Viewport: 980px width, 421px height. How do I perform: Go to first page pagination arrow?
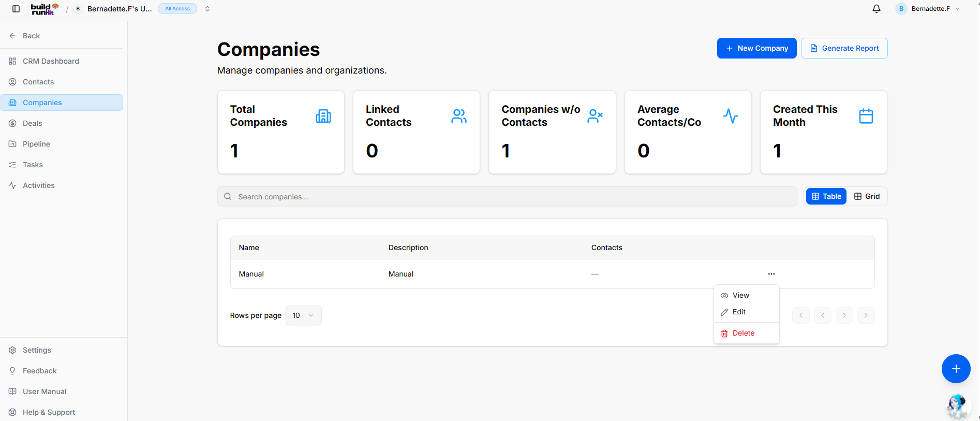point(801,315)
